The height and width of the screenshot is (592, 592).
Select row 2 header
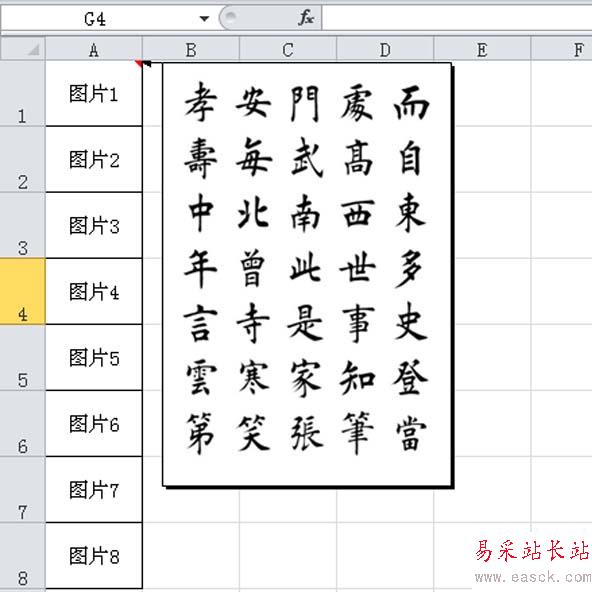tap(22, 159)
